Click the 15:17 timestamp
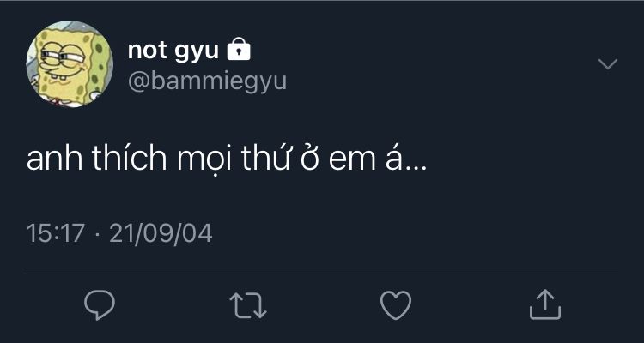Image resolution: width=644 pixels, height=343 pixels. (x=56, y=233)
